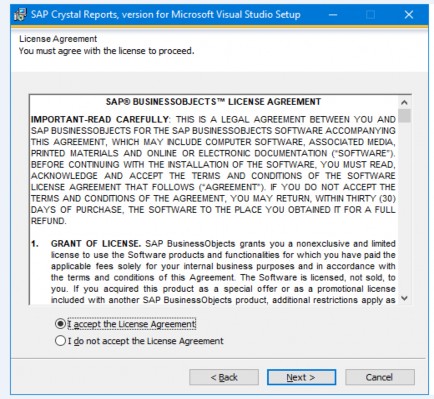This screenshot has width=434, height=399.
Task: Click the scroll-up arrow of the license text
Action: point(404,102)
